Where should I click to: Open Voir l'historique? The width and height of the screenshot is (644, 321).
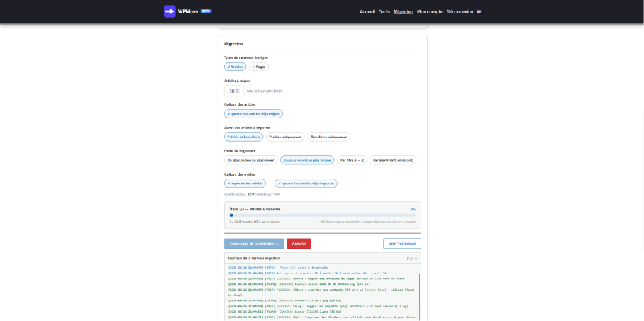tap(402, 244)
